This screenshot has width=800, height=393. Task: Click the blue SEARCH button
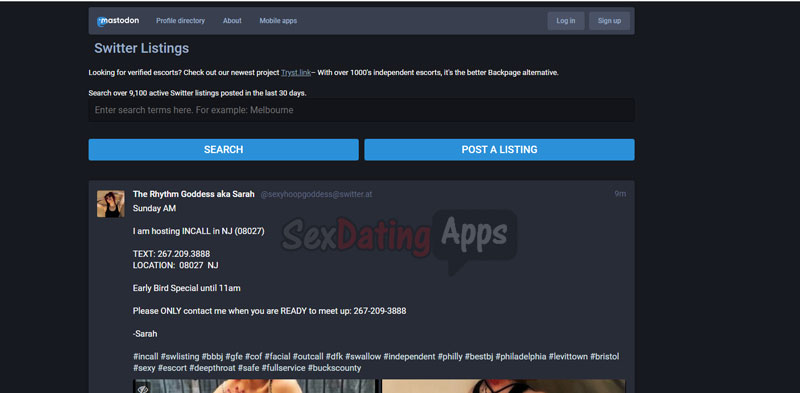click(223, 150)
